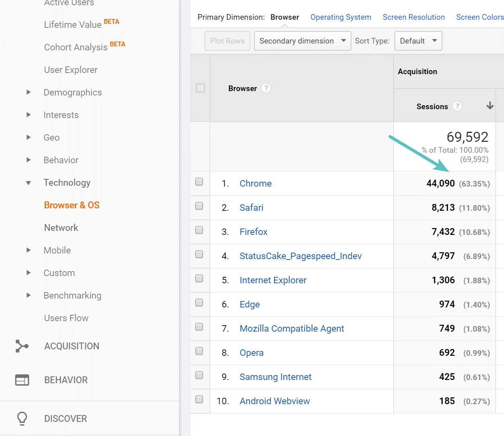Viewport: 504px width, 436px height.
Task: Click the Browser column header
Action: 242,88
